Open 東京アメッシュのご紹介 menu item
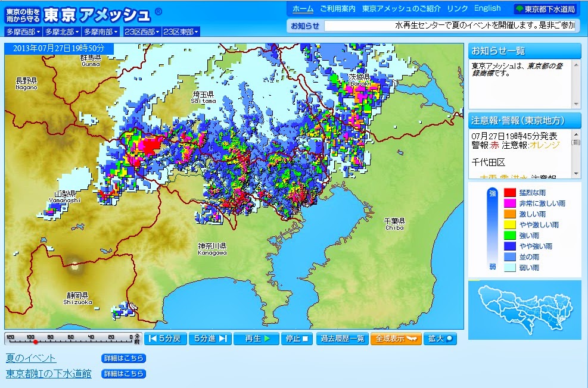588x388 pixels. click(x=402, y=8)
